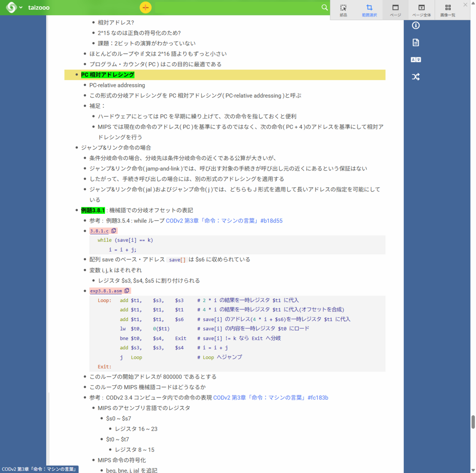
Task: Click the shuffle random page icon
Action: coord(416,77)
